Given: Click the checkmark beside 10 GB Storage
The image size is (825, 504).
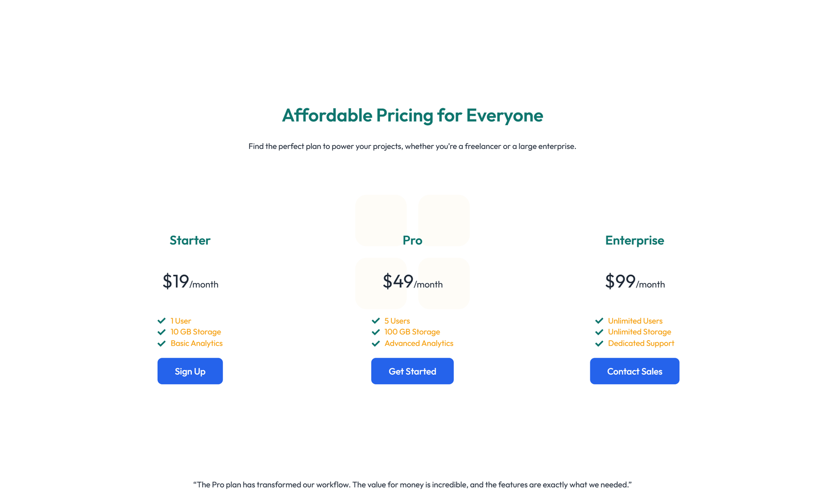Looking at the screenshot, I should tap(161, 332).
